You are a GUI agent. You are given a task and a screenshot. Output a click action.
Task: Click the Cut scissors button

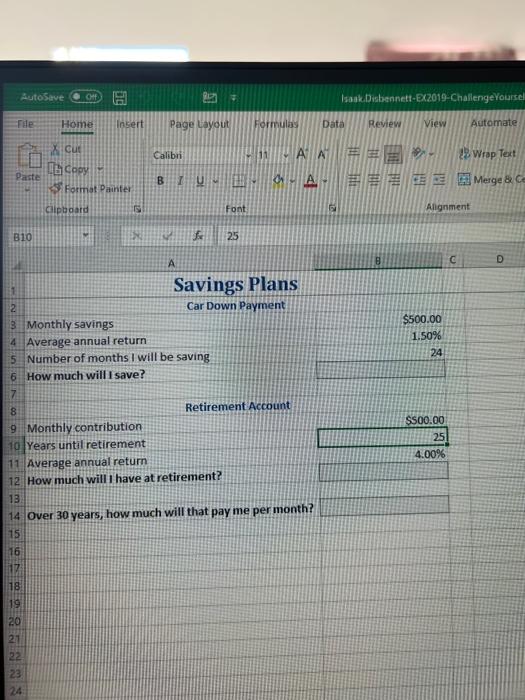pos(66,149)
